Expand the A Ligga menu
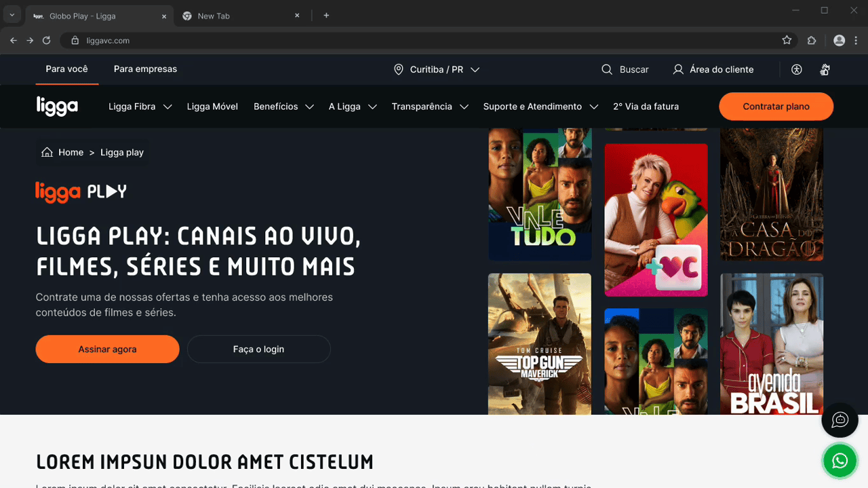 pyautogui.click(x=353, y=107)
